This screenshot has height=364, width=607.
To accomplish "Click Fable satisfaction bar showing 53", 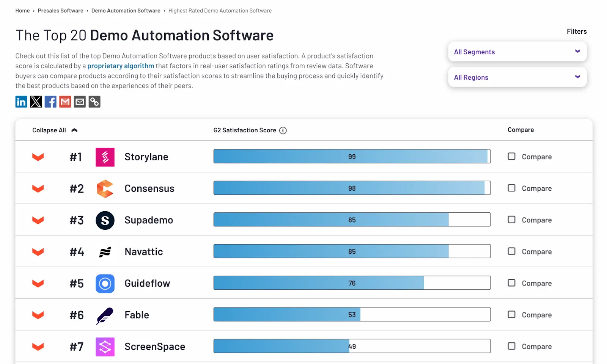I will [352, 314].
